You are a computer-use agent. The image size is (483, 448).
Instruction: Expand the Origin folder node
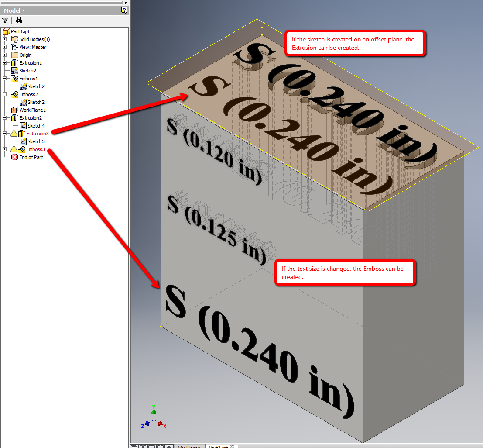point(5,55)
